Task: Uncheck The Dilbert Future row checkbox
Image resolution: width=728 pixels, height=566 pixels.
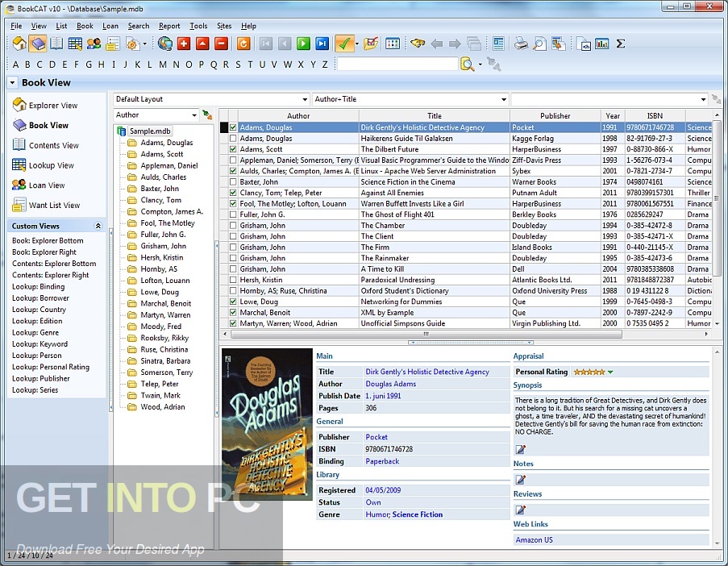Action: pos(233,149)
